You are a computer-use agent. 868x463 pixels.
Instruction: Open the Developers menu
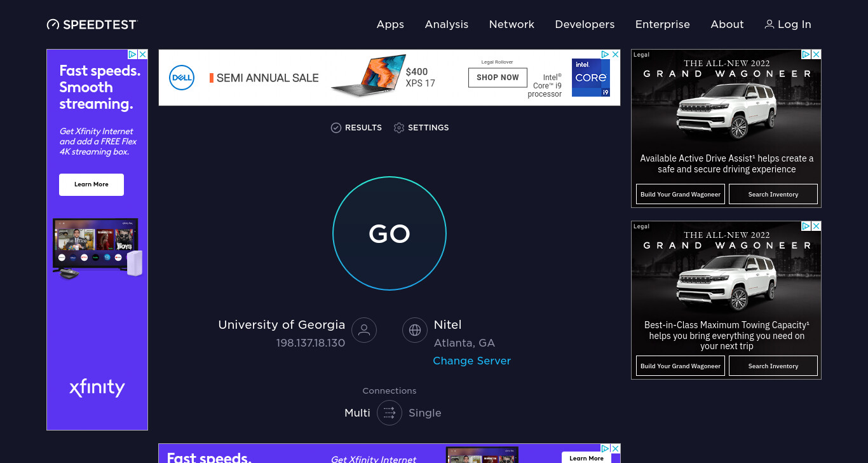click(585, 24)
